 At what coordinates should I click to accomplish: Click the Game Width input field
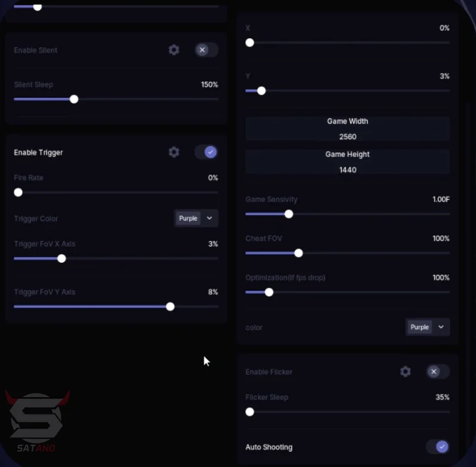click(x=348, y=129)
